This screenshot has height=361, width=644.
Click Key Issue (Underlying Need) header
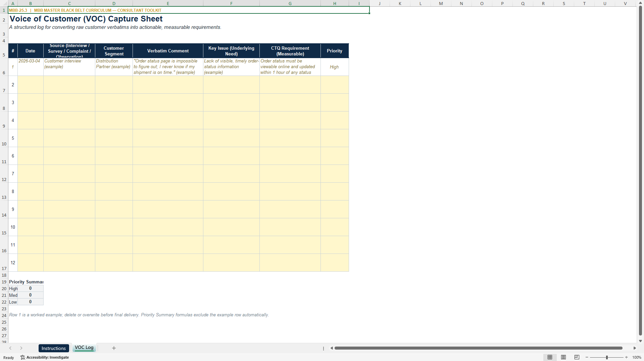(231, 51)
